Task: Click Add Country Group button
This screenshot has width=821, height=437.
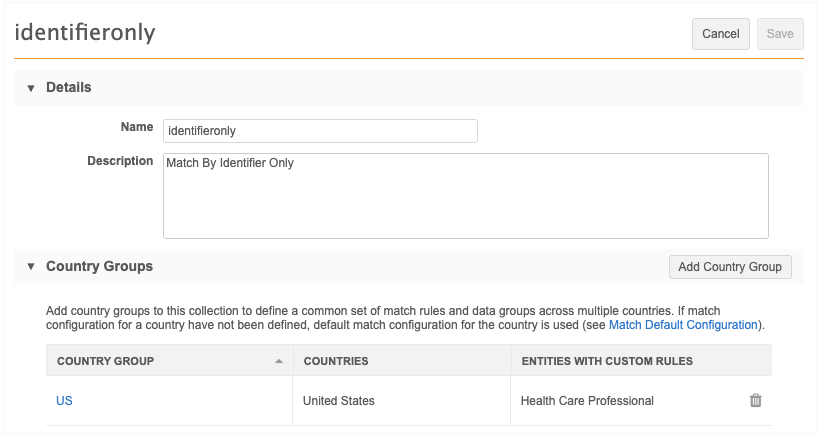Action: (730, 267)
